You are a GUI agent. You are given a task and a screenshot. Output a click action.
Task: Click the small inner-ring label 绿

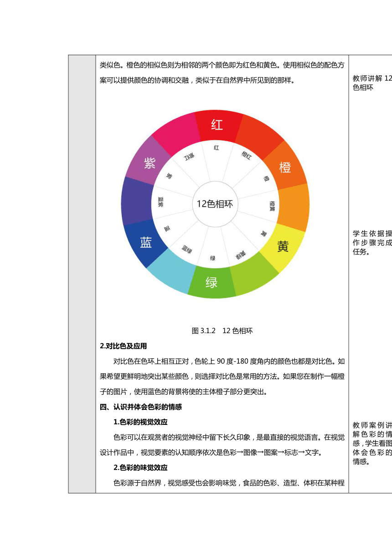[x=212, y=258]
